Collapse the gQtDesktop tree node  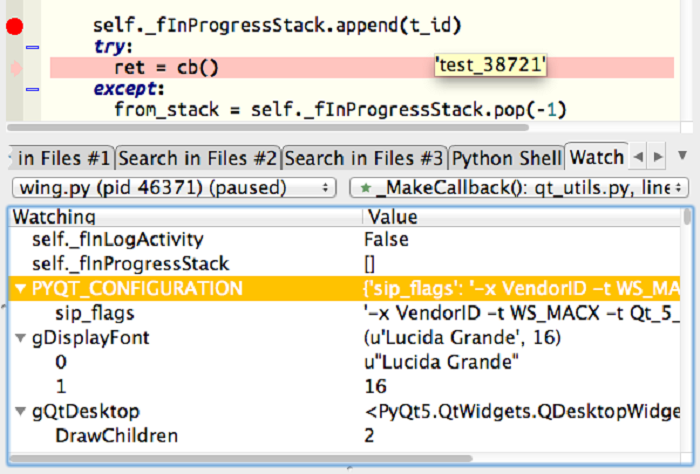[20, 412]
